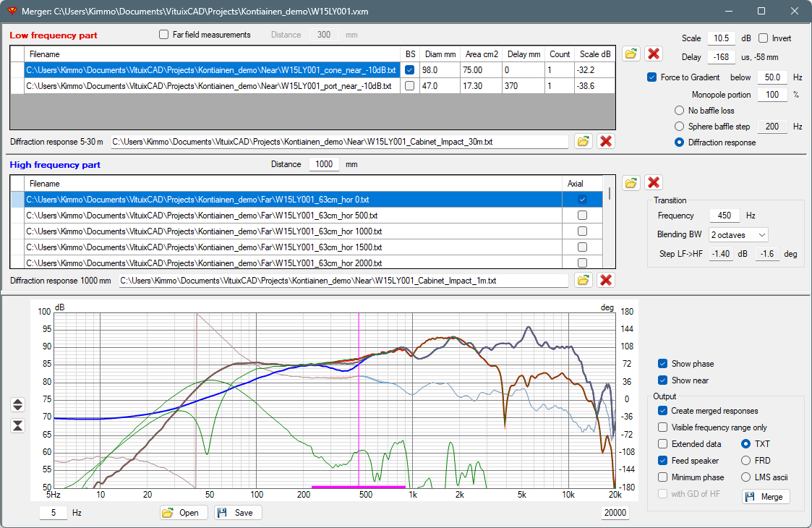Viewport: 812px width, 528px height.
Task: Uncheck Feed speaker option
Action: [x=662, y=461]
